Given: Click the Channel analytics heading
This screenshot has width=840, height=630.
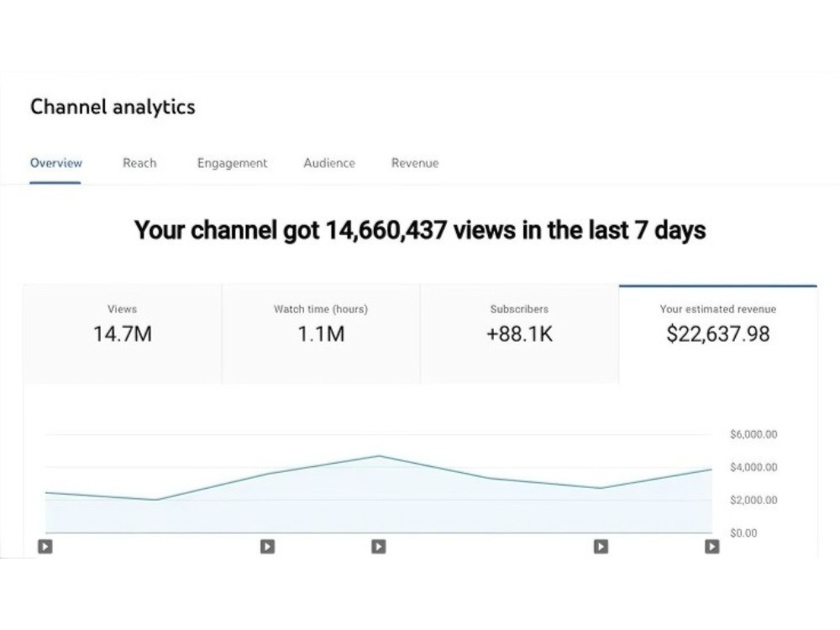Looking at the screenshot, I should (113, 107).
